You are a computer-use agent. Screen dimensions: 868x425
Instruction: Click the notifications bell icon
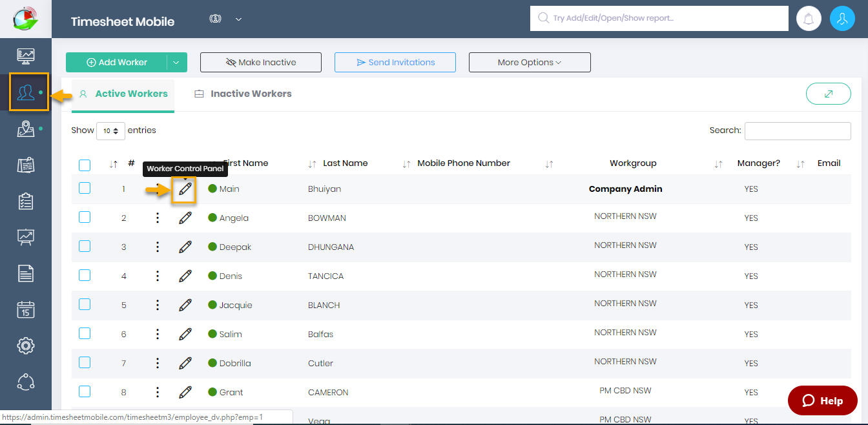coord(809,19)
